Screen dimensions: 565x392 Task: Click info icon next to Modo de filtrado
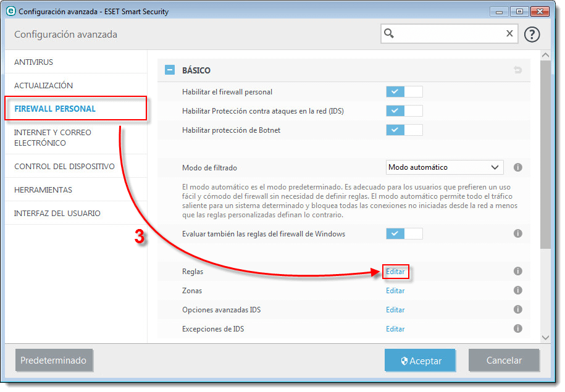(518, 167)
